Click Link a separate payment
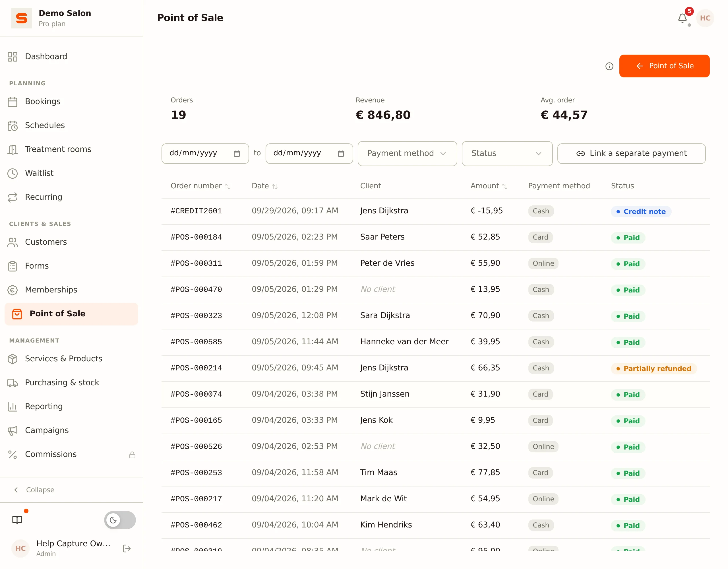Viewport: 728px width, 569px height. (x=631, y=153)
